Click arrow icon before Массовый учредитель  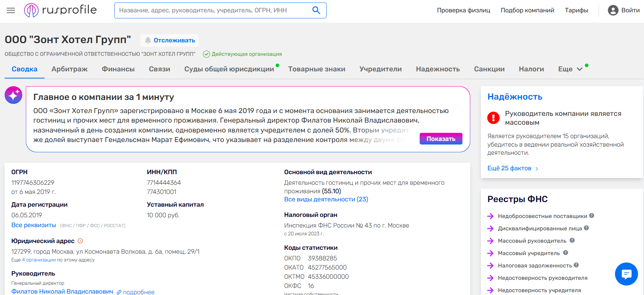(490, 253)
